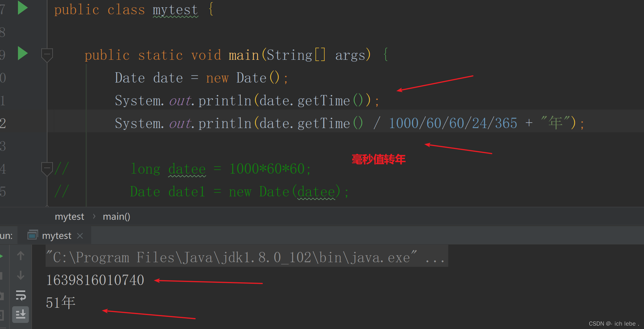The height and width of the screenshot is (329, 644).
Task: Click the 1639816010740 output line
Action: 95,280
